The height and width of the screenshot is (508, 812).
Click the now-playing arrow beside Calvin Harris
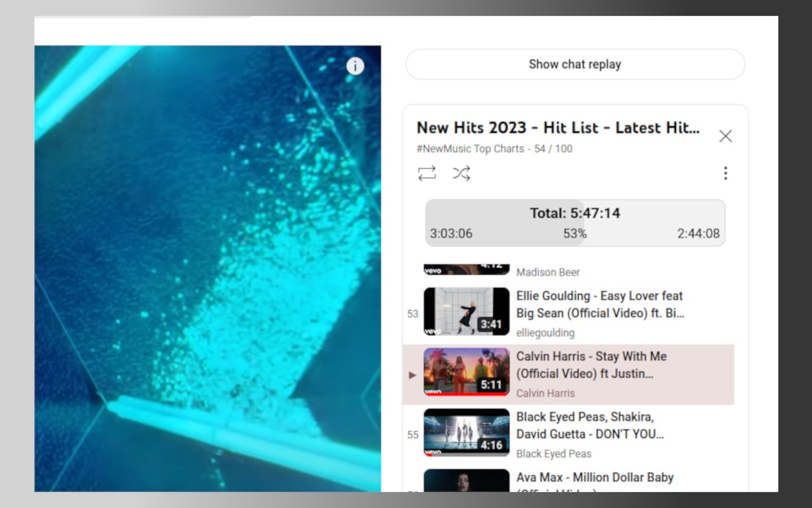412,375
